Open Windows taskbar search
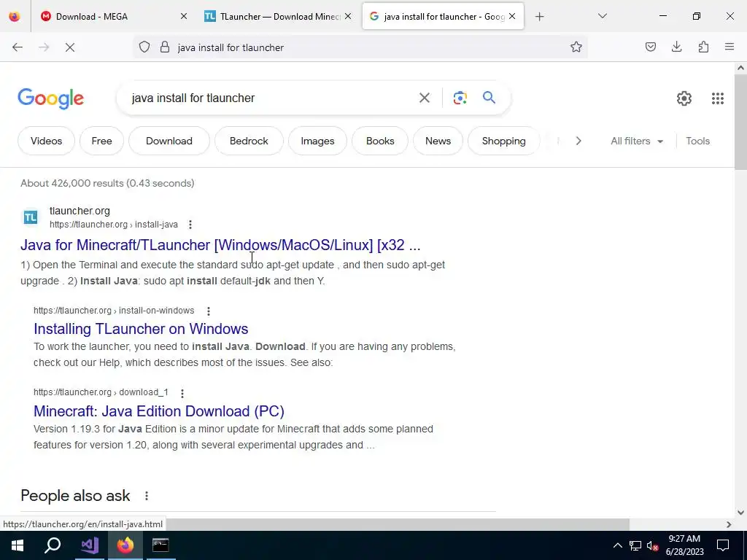The width and height of the screenshot is (747, 560). click(53, 545)
